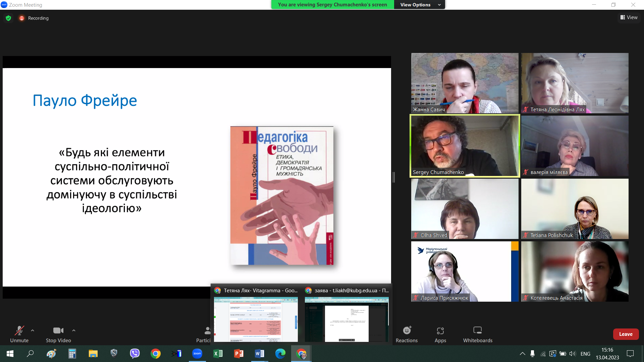Switch the ENG input language

point(585,354)
